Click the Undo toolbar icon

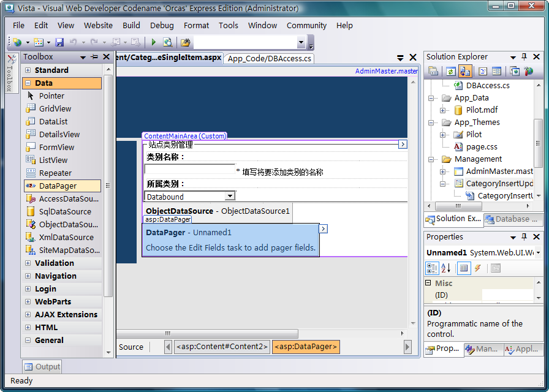tap(74, 43)
